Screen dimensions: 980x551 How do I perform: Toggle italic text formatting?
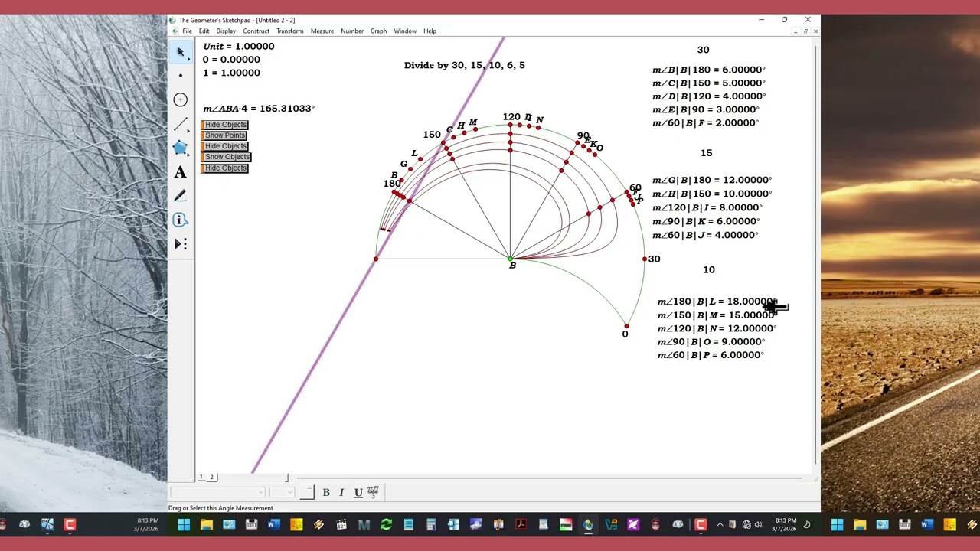click(341, 492)
